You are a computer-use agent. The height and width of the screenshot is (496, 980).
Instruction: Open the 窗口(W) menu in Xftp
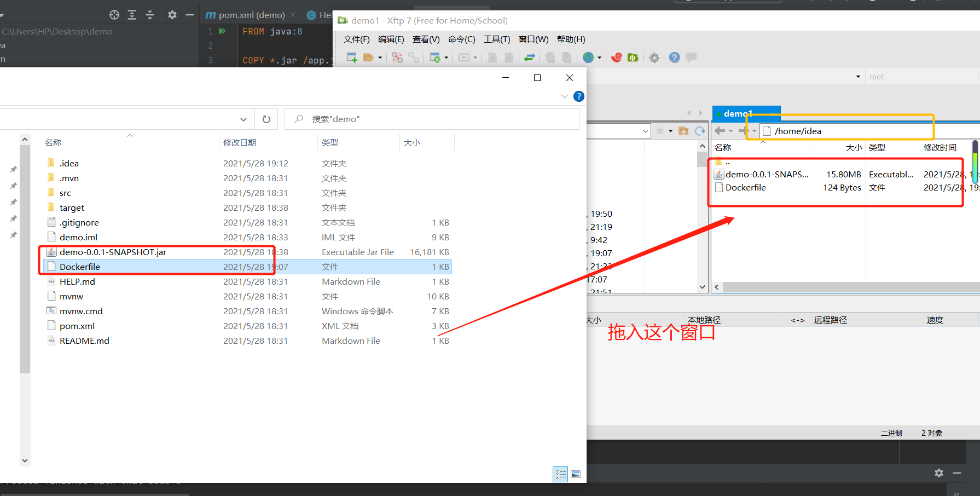(534, 39)
